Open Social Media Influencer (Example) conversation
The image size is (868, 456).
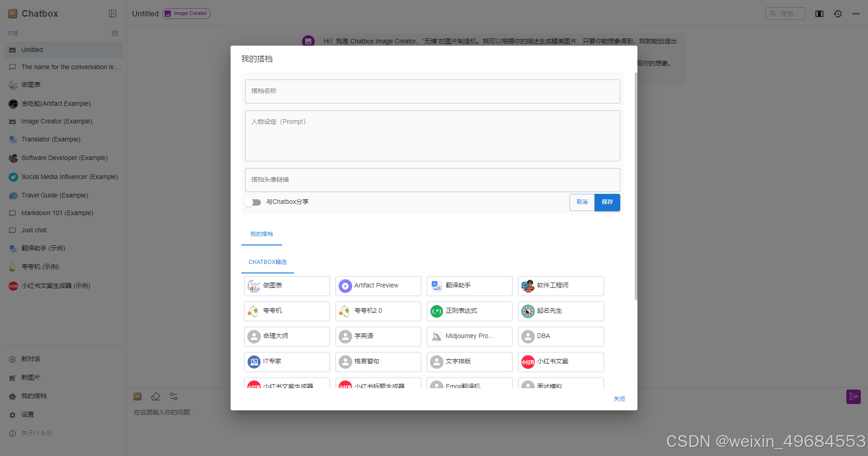(64, 177)
